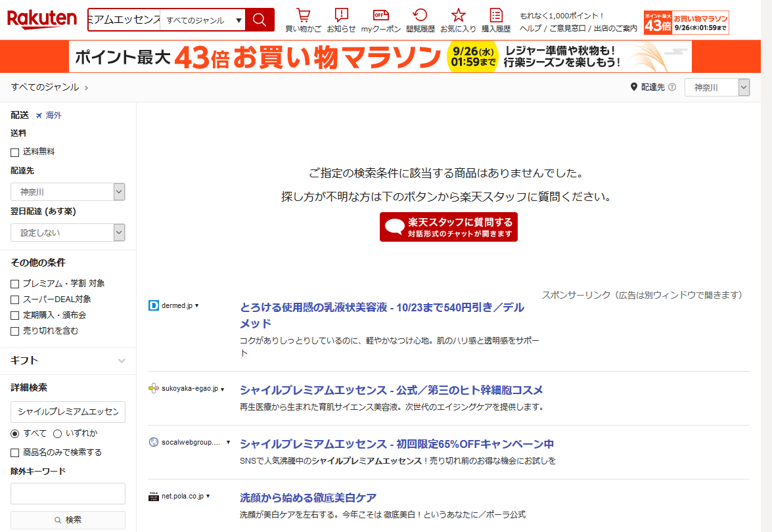Click the 43倍 お買い物マラソン small header badge
Screen dimensions: 772x532
pos(687,22)
